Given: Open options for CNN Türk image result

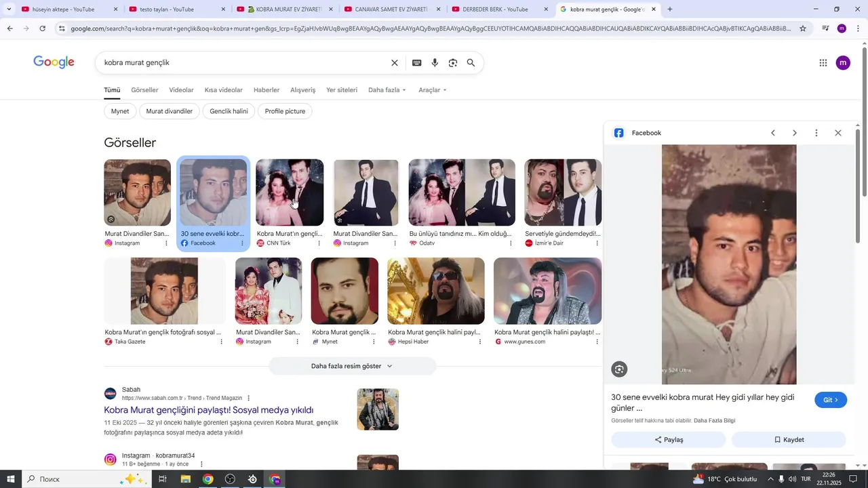Looking at the screenshot, I should click(319, 243).
